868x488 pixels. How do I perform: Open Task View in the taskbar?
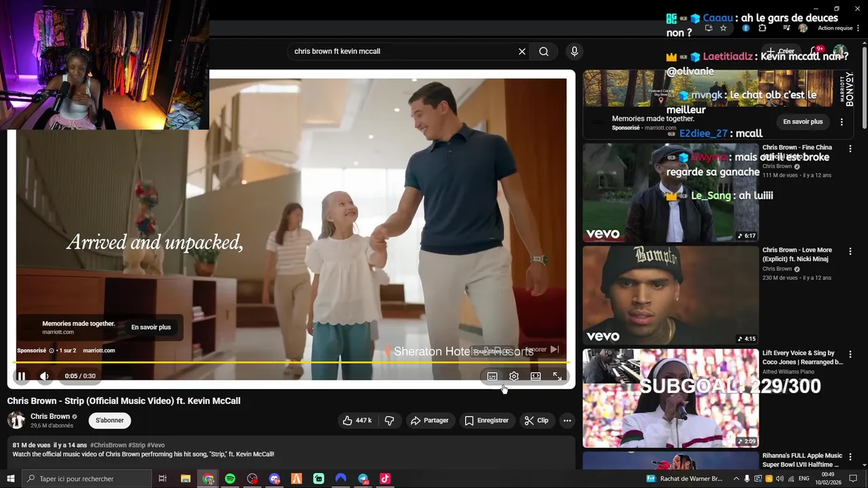point(163,479)
